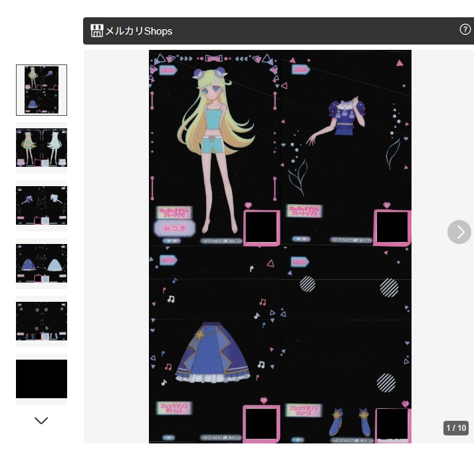The image size is (474, 476).
Task: Click the みつき name label on the card
Action: (175, 228)
